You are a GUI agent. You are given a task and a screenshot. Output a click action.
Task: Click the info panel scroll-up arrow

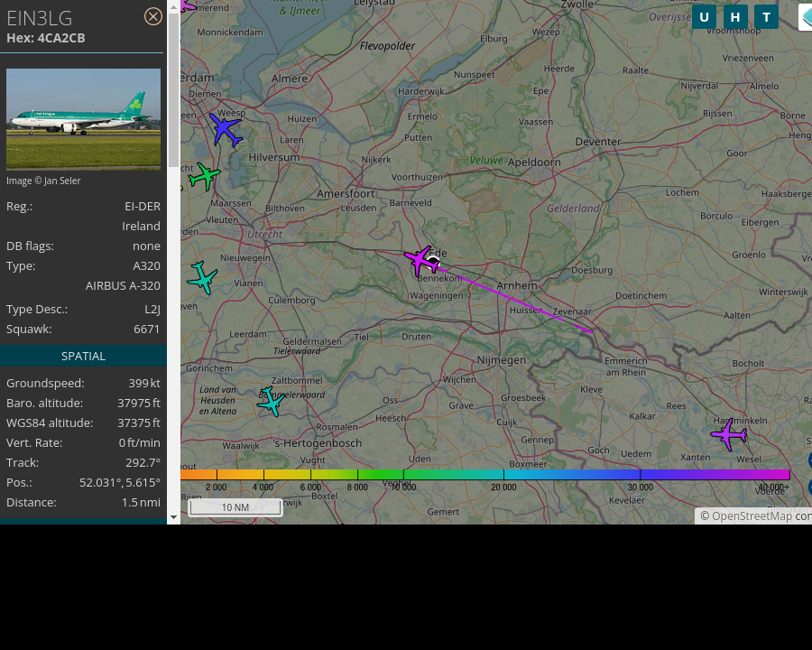click(173, 6)
